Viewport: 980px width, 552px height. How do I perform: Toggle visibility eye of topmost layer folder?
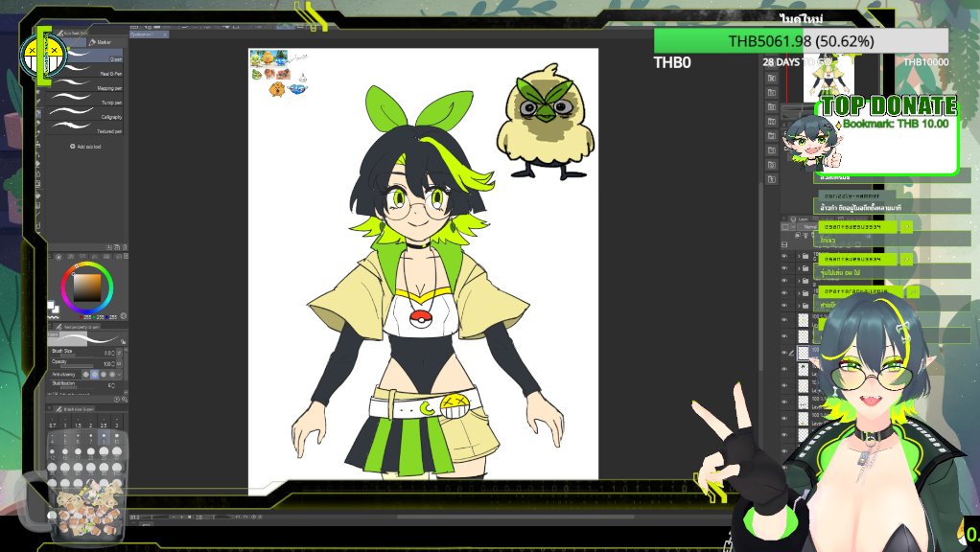tap(785, 256)
